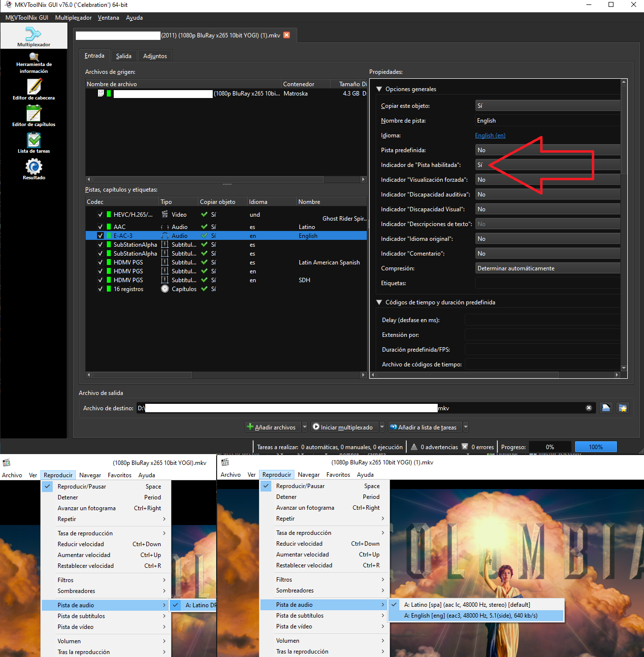
Task: Click the blue 100% progress bar
Action: (596, 447)
